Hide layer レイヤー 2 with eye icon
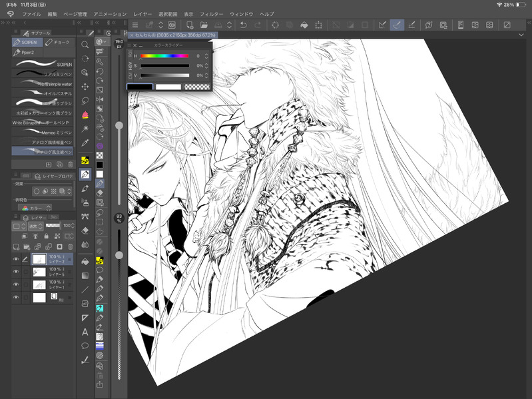Viewport: 532px width, 399px height. (16, 258)
